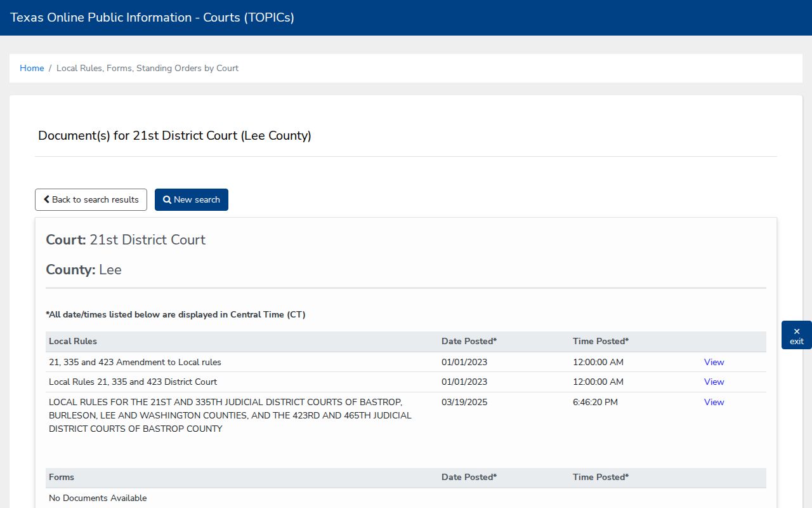
Task: Click the exit side tab
Action: [x=797, y=335]
